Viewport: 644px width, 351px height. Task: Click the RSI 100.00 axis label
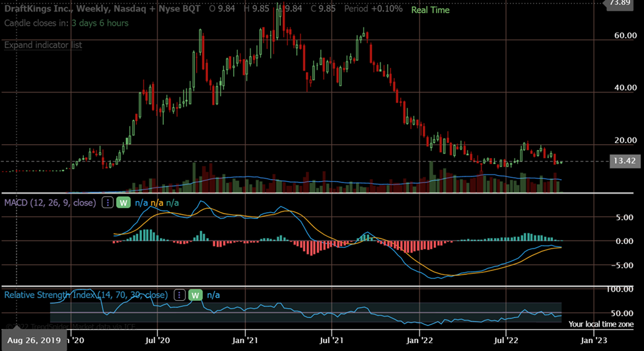[x=620, y=290]
